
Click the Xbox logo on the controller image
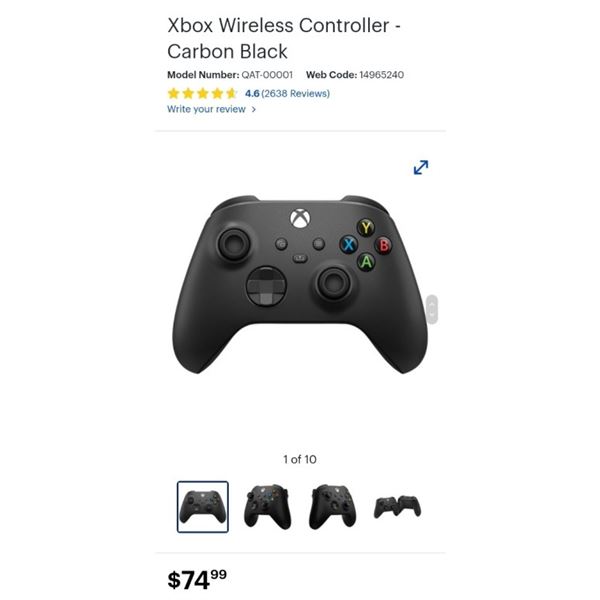coord(300,219)
